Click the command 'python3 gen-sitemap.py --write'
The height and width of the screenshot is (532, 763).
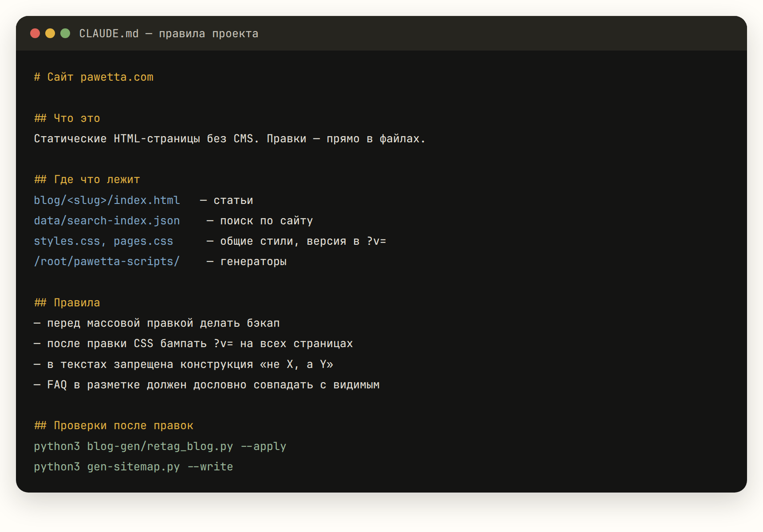(134, 467)
